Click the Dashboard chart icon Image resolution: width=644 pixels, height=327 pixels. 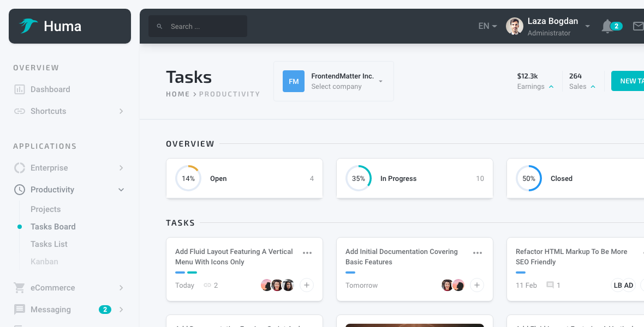19,89
